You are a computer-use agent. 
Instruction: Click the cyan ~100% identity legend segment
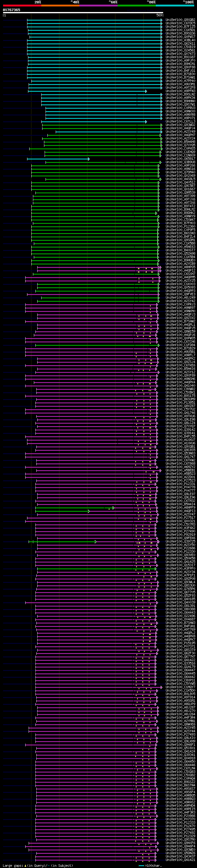(175, 6)
